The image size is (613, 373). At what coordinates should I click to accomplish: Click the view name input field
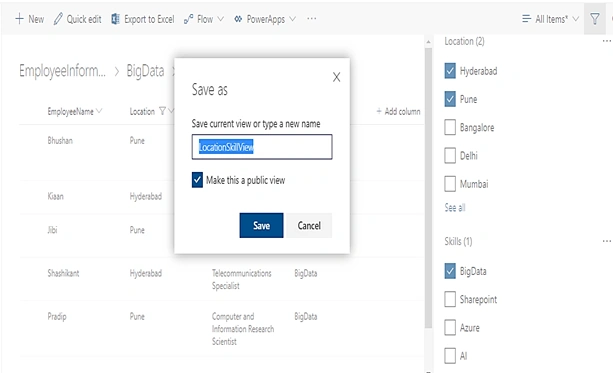262,147
